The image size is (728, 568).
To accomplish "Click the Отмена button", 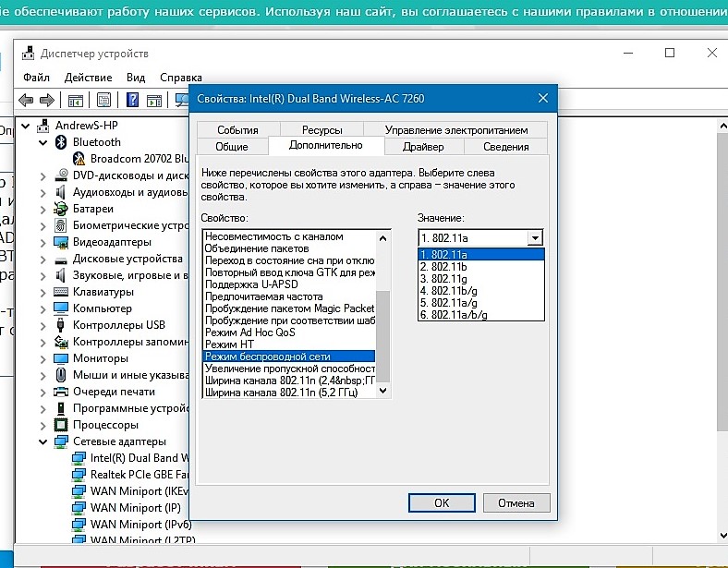I will pos(516,503).
